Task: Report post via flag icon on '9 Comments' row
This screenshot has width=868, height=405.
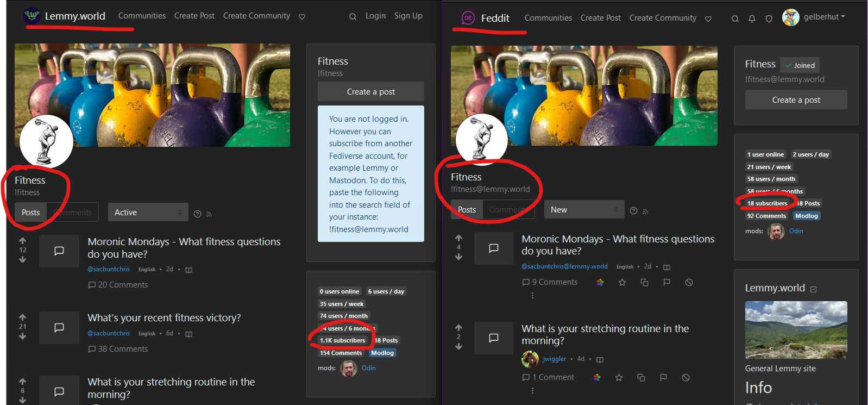Action: pyautogui.click(x=666, y=282)
